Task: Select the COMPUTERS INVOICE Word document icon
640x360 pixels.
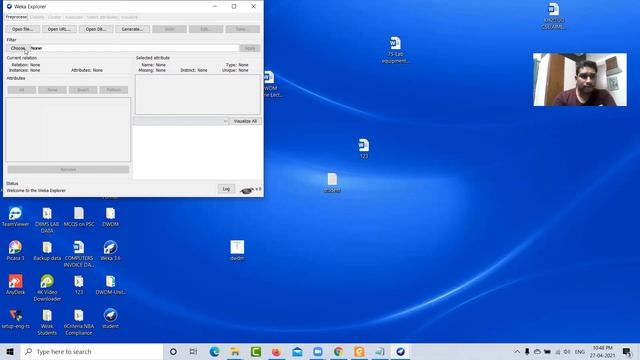Action: coord(79,253)
